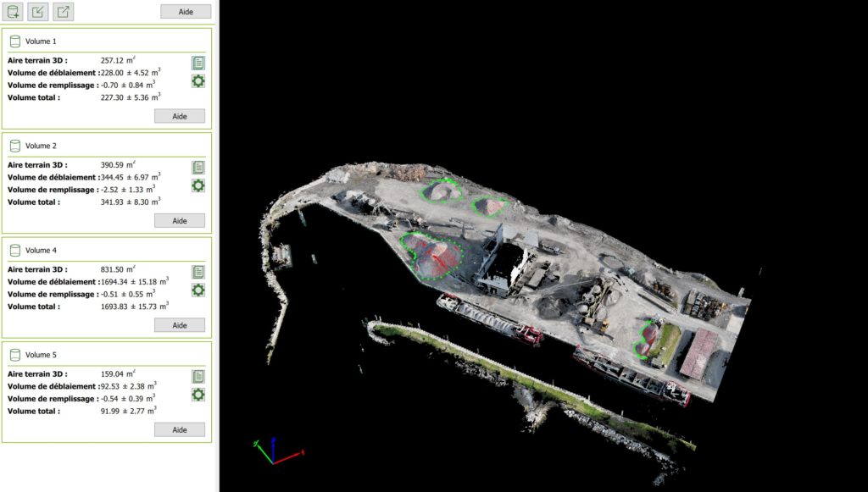868x492 pixels.
Task: Click the Aide button in Volume 4
Action: 180,325
